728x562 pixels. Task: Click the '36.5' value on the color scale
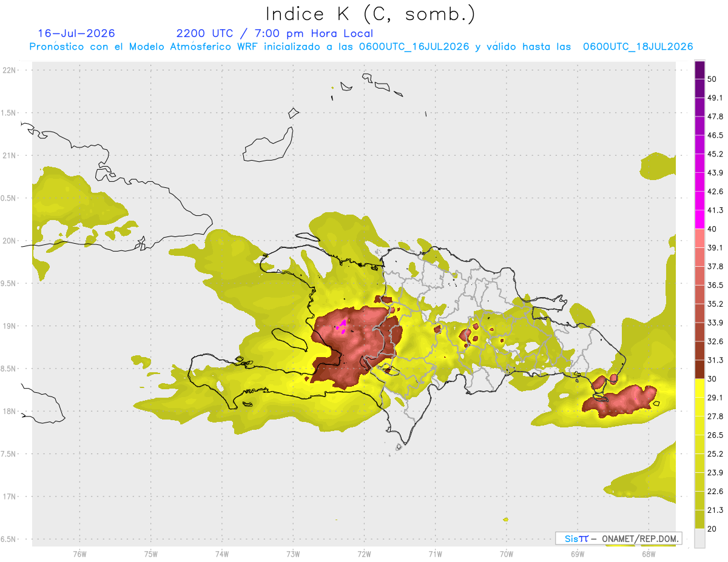715,286
